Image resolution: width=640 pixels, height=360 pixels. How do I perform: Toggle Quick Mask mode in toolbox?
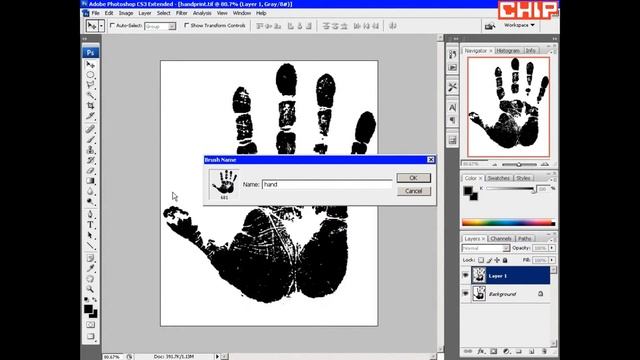(x=90, y=324)
